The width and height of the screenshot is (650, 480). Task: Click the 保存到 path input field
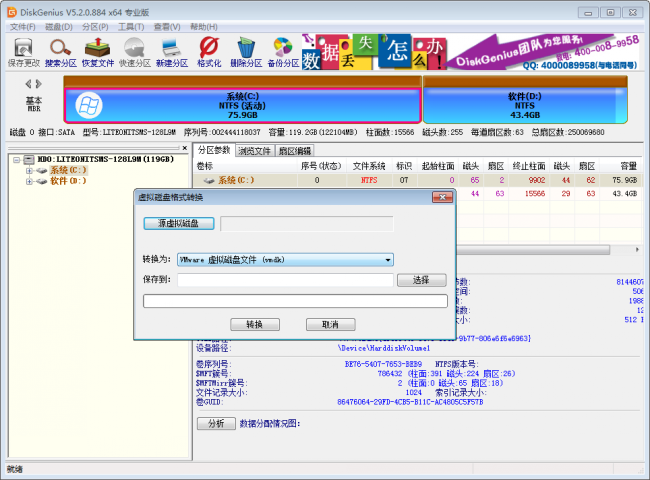coord(285,280)
